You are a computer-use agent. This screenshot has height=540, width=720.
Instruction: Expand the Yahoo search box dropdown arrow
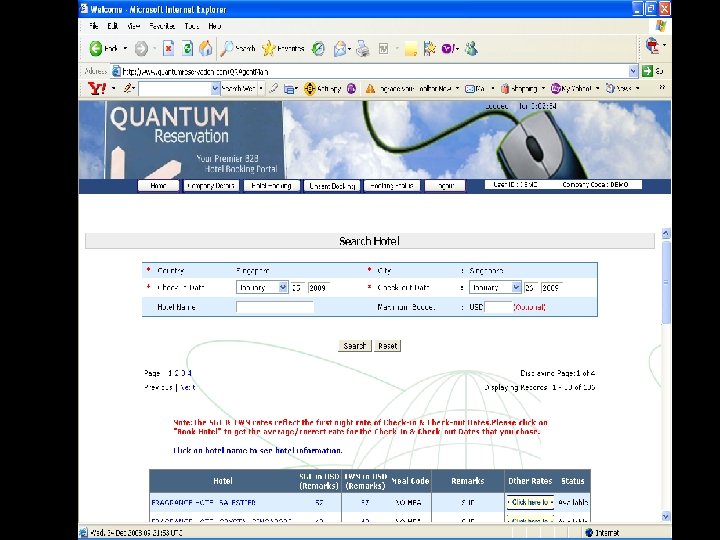[x=215, y=89]
